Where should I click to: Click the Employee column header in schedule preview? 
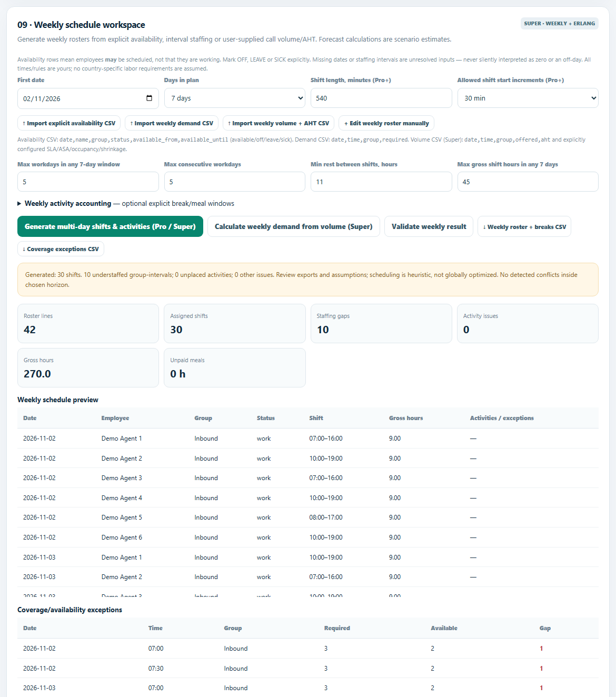[115, 418]
